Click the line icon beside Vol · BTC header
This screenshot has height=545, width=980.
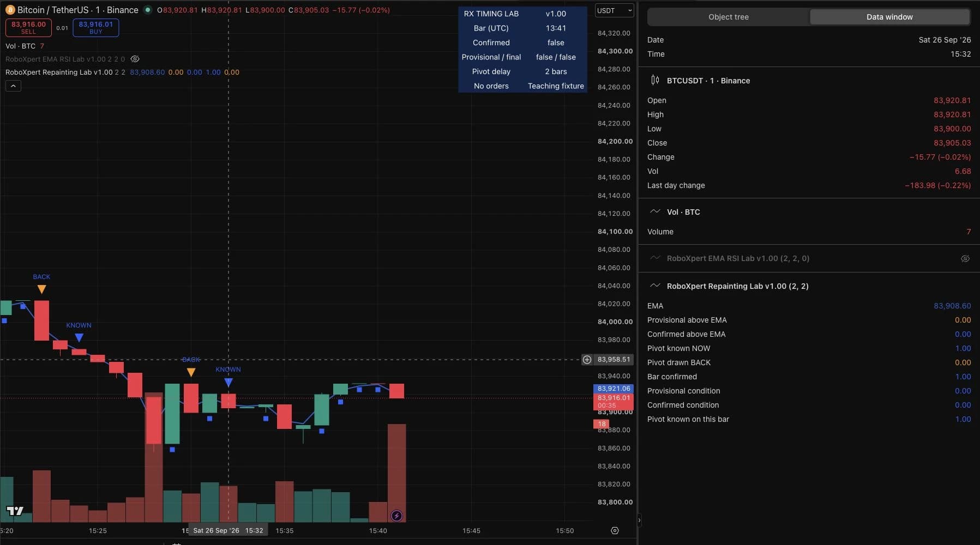[x=655, y=211]
